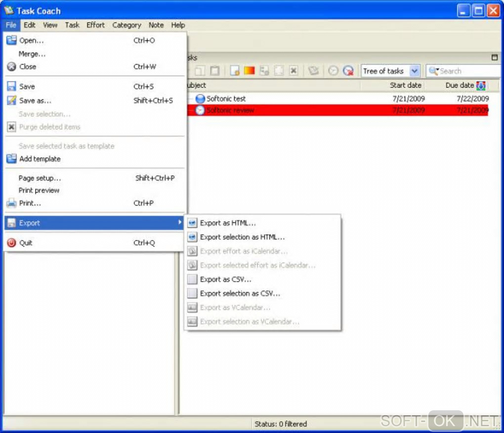The image size is (504, 433).
Task: Open the Note menu
Action: (x=156, y=25)
